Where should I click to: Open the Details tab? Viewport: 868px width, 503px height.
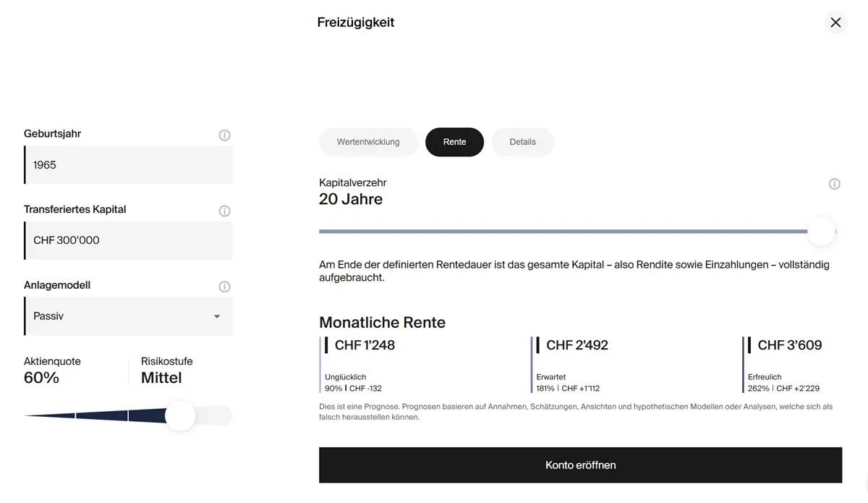tap(522, 142)
